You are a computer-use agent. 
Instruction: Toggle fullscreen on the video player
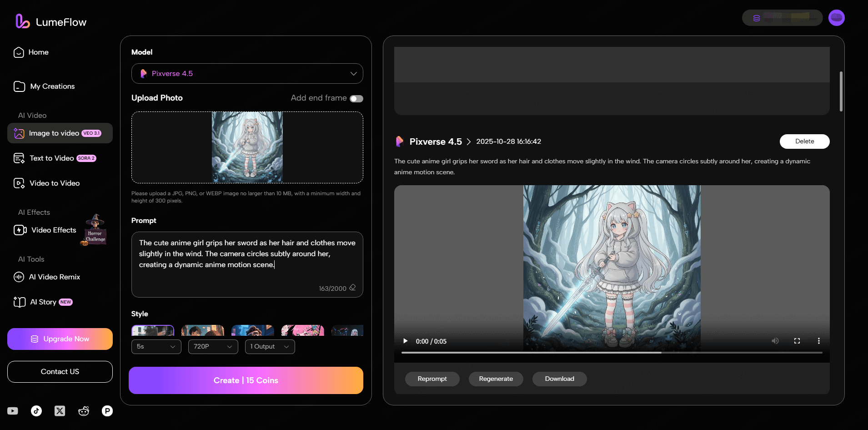coord(797,340)
